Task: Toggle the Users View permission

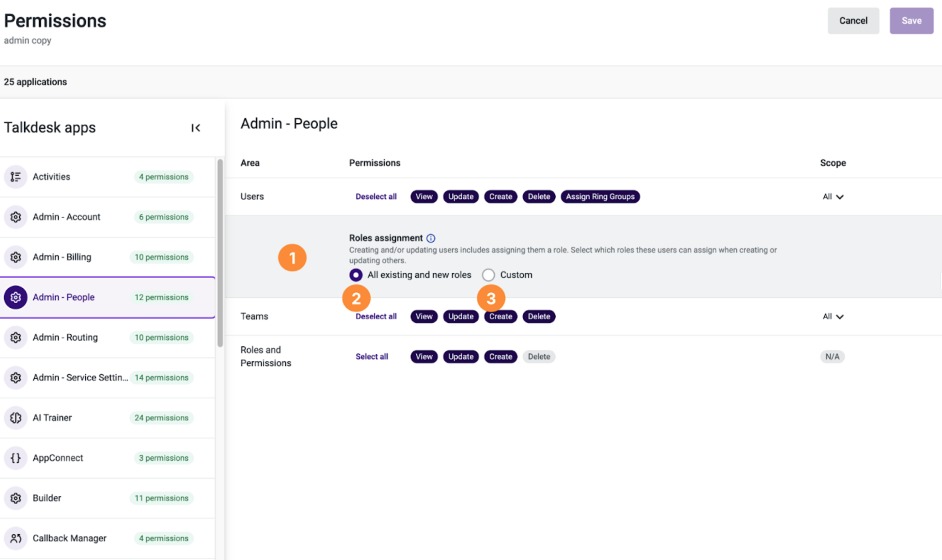Action: click(424, 197)
